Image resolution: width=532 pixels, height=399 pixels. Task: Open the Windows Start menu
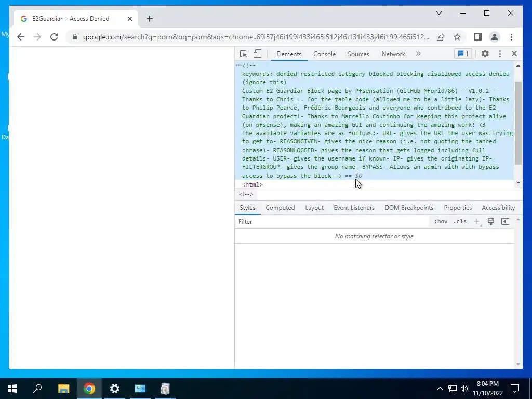tap(12, 389)
